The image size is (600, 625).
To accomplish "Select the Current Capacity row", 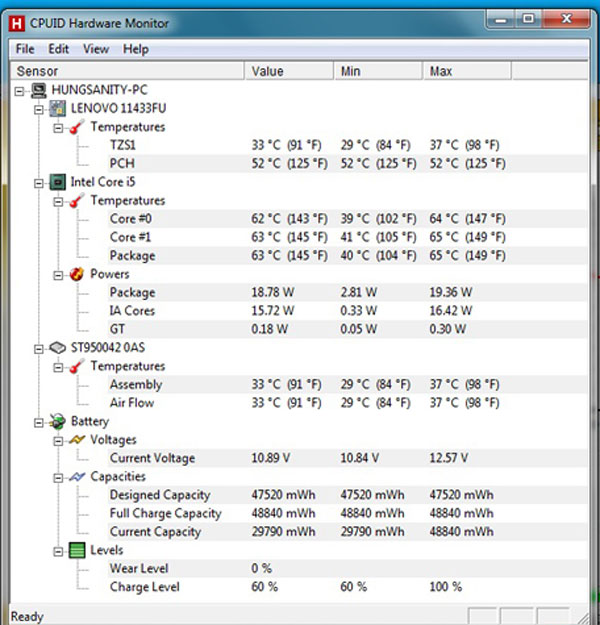I will [x=347, y=532].
